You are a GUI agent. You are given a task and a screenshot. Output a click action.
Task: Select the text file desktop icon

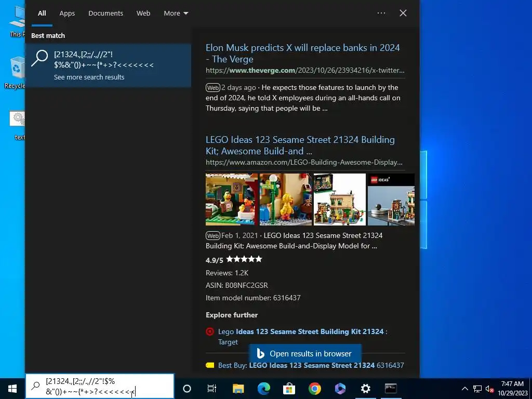coord(18,125)
